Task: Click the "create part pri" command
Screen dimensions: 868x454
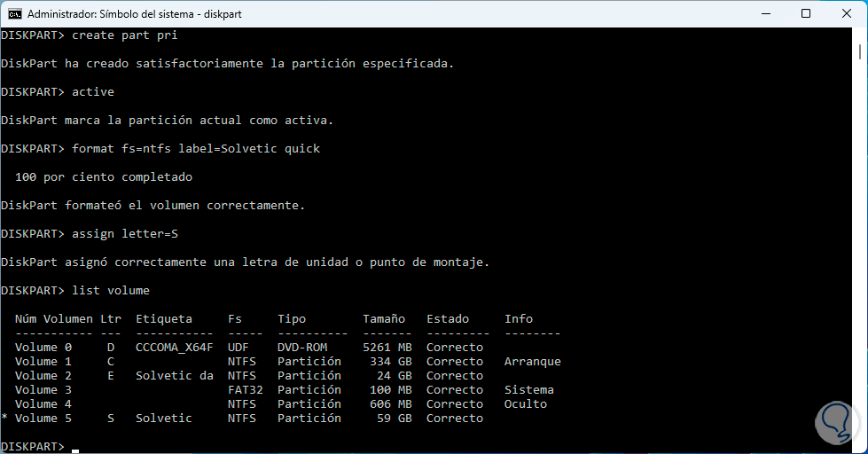Action: (125, 35)
